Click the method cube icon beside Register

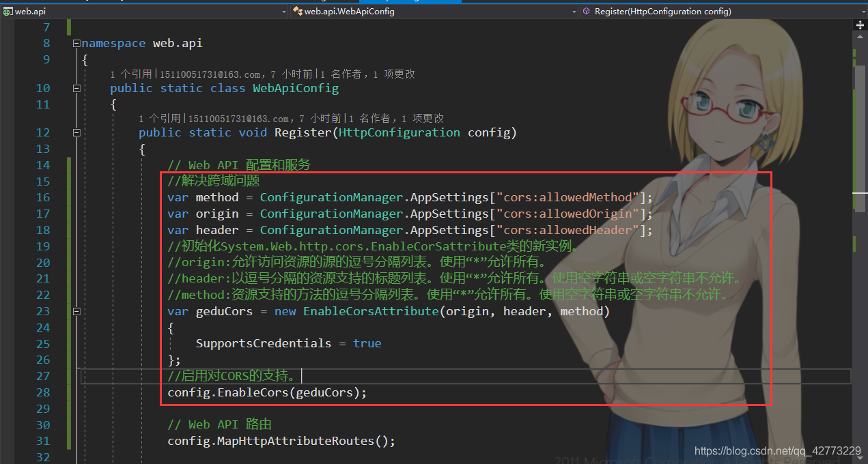(x=586, y=11)
